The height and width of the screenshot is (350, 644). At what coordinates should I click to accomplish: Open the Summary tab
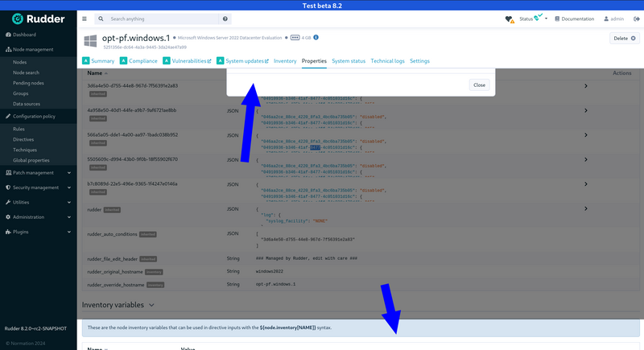tap(98, 60)
